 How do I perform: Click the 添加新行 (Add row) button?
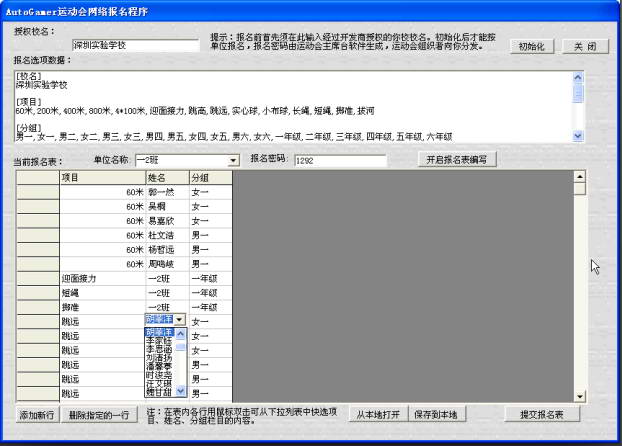(x=37, y=415)
